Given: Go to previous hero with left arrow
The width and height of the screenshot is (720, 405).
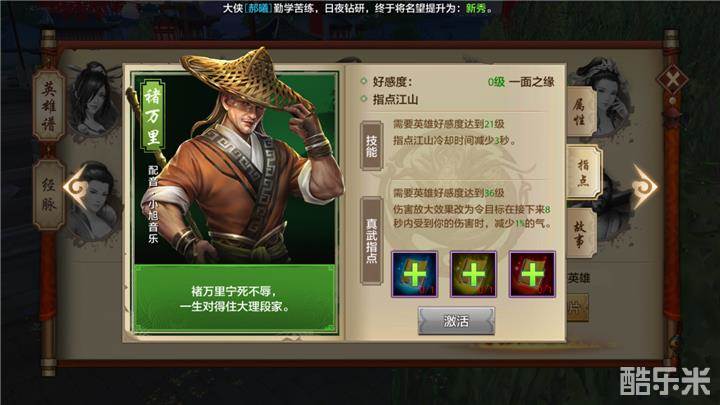Looking at the screenshot, I should pyautogui.click(x=76, y=186).
